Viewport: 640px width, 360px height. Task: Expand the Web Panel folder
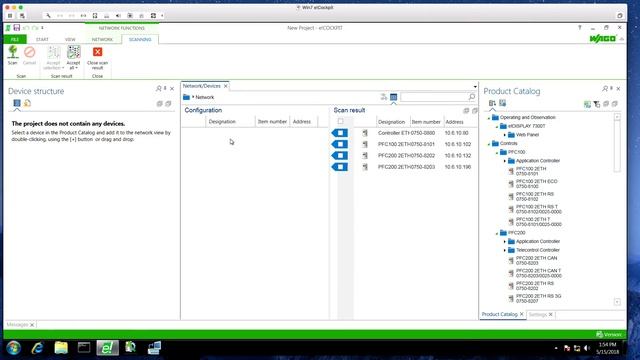tap(505, 135)
